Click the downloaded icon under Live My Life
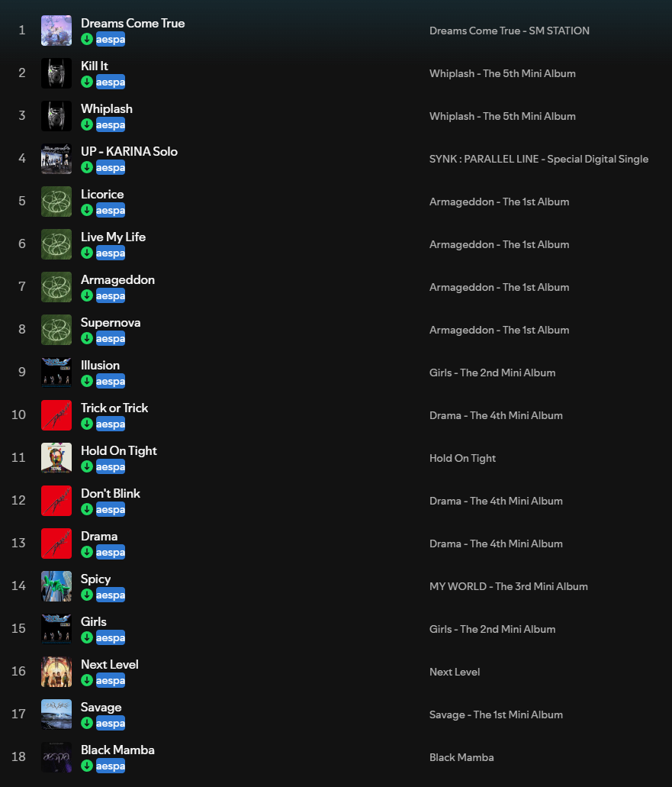 pos(87,253)
